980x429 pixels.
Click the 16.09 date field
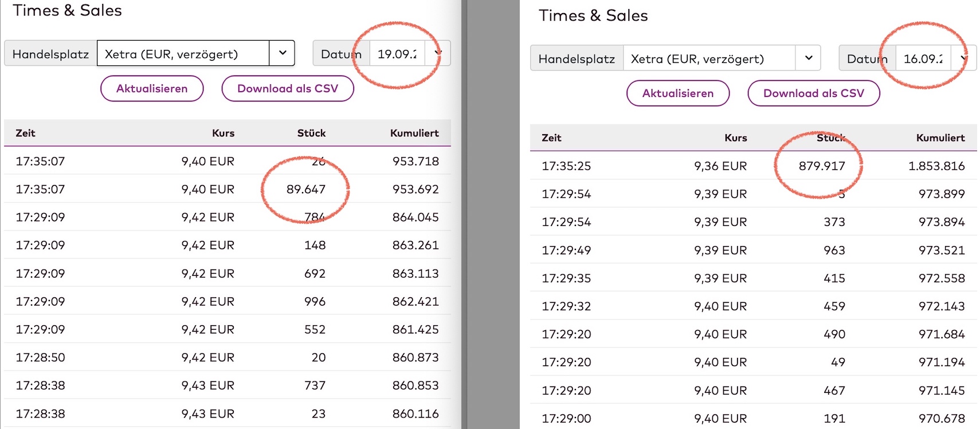(923, 58)
